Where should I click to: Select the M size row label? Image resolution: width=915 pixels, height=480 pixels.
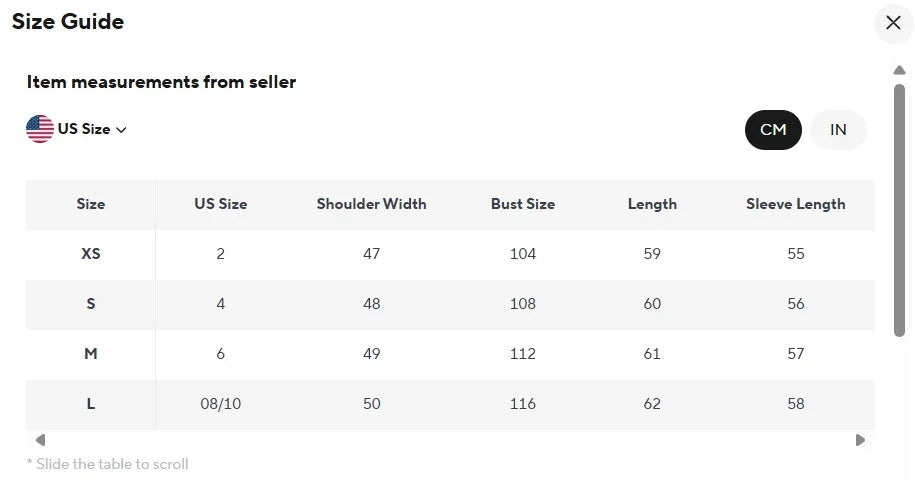click(91, 354)
